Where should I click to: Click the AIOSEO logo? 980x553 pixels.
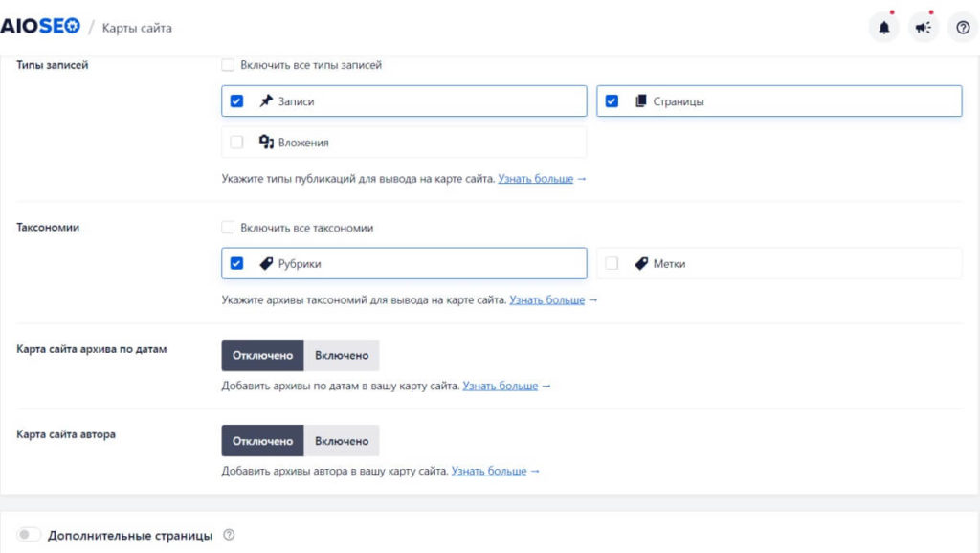click(x=40, y=26)
